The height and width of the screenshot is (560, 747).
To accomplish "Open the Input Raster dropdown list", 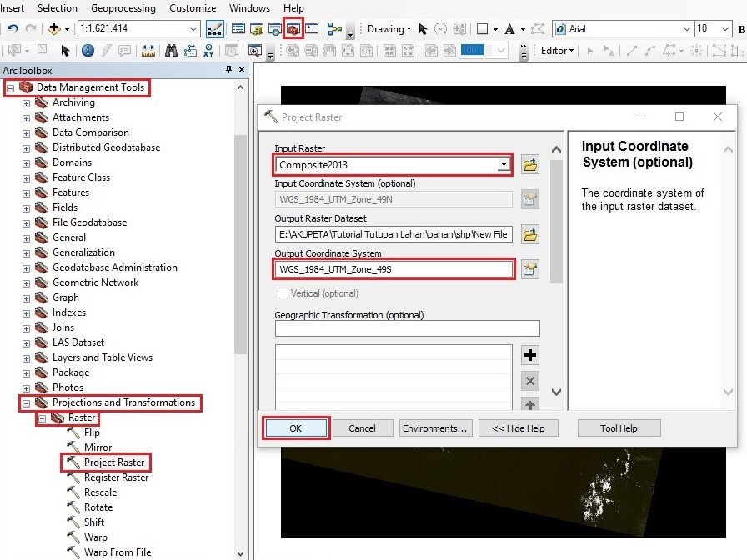I will (x=504, y=165).
